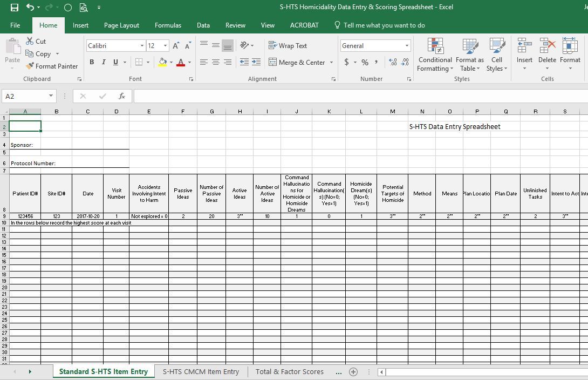Add a new sheet with plus icon
The height and width of the screenshot is (380, 588).
coord(353,372)
